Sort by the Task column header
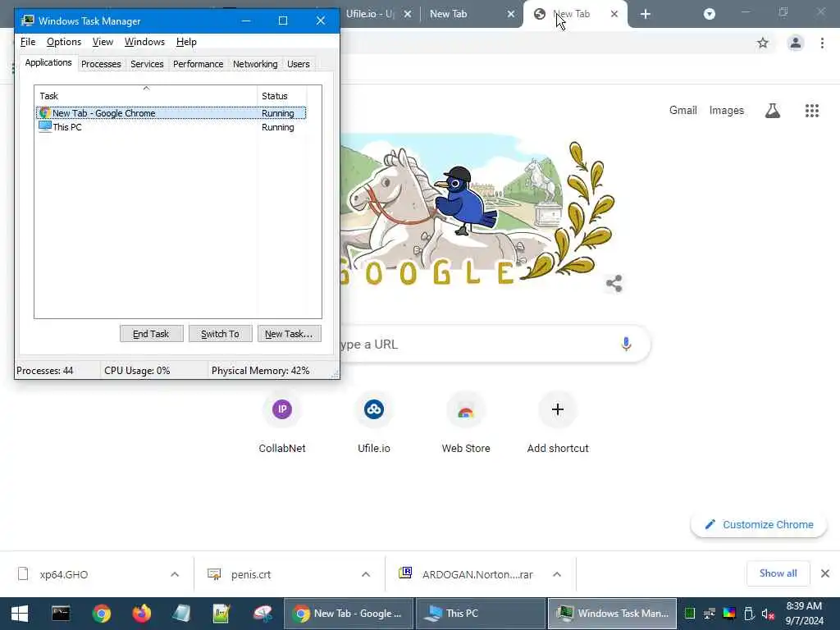Image resolution: width=840 pixels, height=630 pixels. point(146,96)
